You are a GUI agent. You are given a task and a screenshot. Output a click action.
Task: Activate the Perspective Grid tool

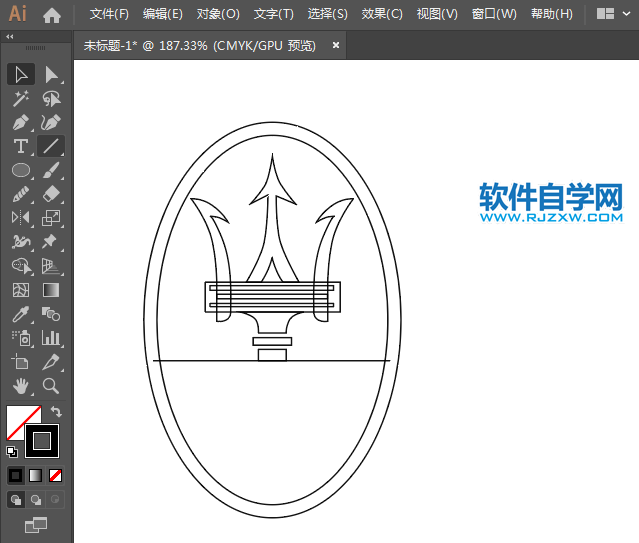(x=51, y=266)
